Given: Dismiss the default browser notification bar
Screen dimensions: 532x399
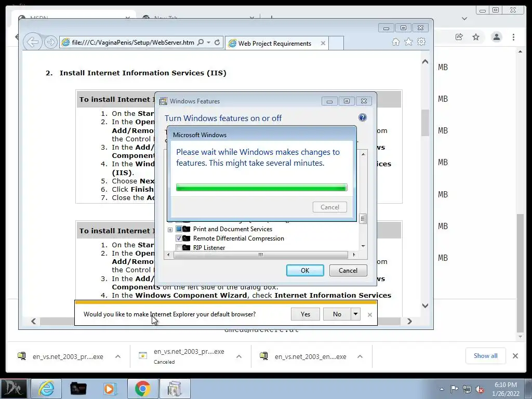Looking at the screenshot, I should (370, 315).
